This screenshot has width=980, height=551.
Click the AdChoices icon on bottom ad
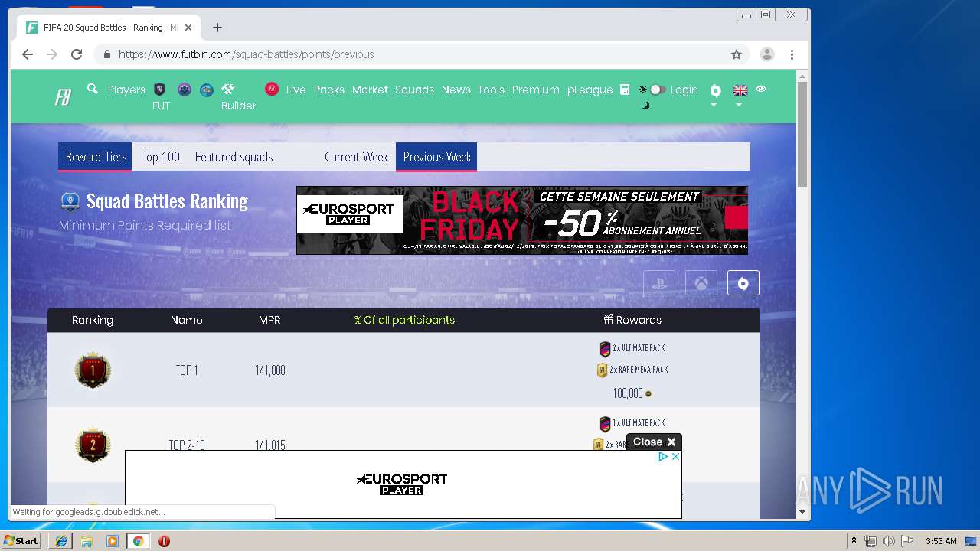663,457
